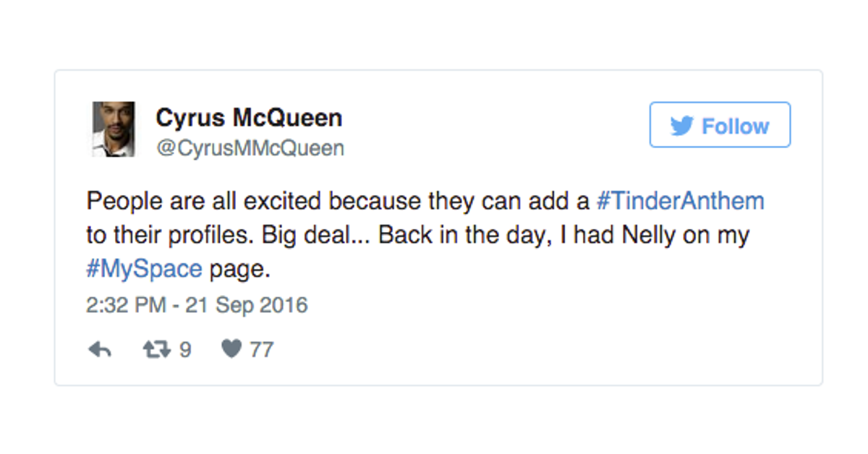The width and height of the screenshot is (868, 454).
Task: Reply using the reply arrow icon
Action: pyautogui.click(x=100, y=348)
